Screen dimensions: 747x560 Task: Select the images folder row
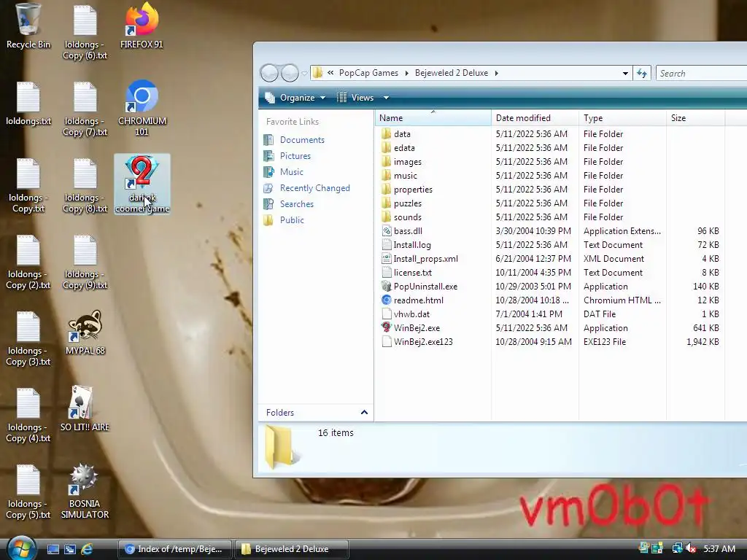click(550, 161)
